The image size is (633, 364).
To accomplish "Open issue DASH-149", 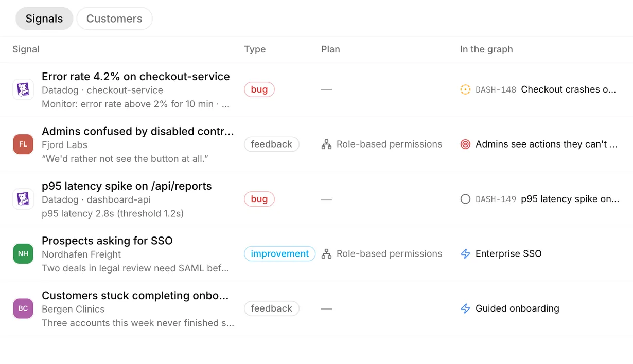I will (x=496, y=199).
